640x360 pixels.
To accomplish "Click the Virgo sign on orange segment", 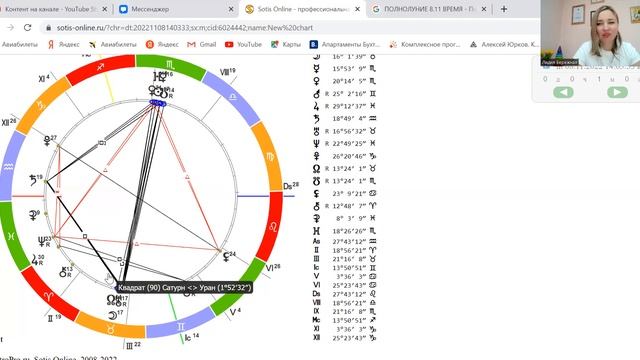I will click(x=270, y=157).
